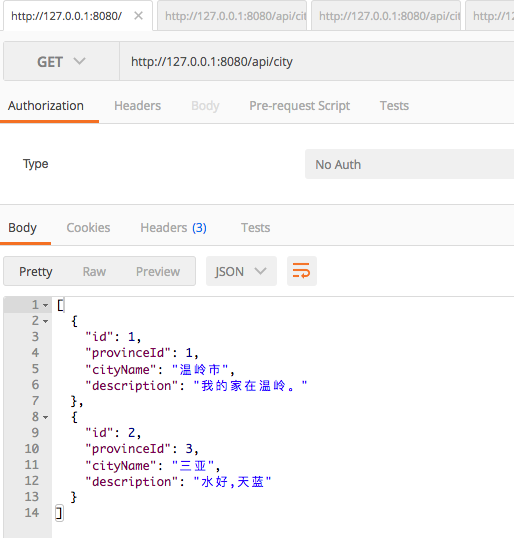Open the No Auth type dropdown
This screenshot has height=538, width=514.
[x=409, y=164]
